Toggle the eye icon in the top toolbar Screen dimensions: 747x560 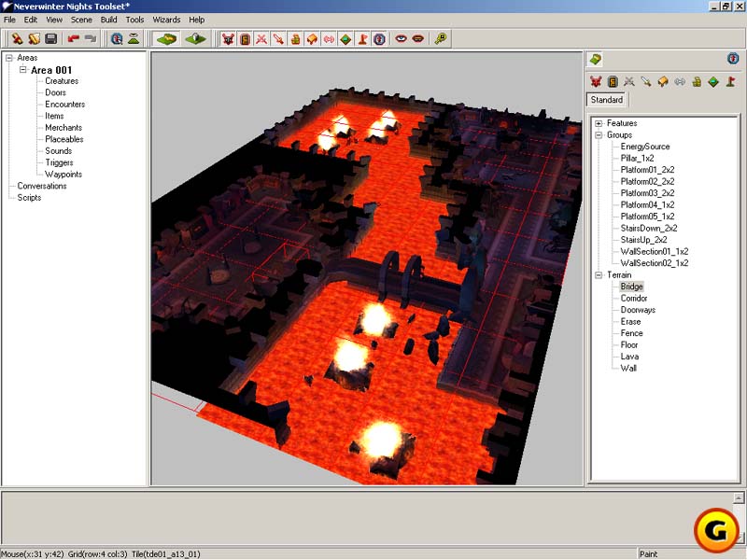(x=402, y=39)
